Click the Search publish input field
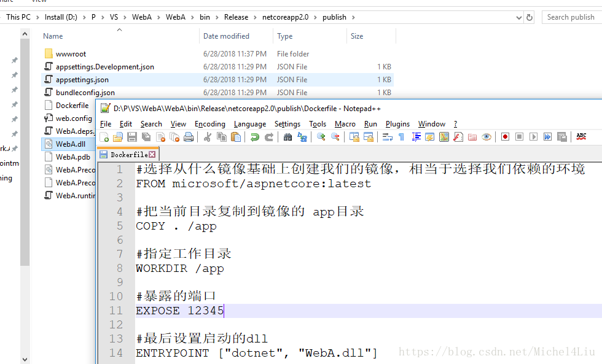602x364 pixels. click(x=572, y=17)
